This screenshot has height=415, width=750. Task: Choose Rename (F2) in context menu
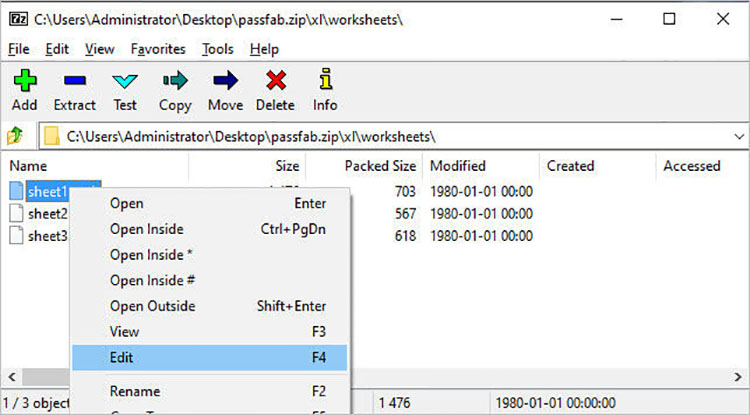(x=210, y=391)
